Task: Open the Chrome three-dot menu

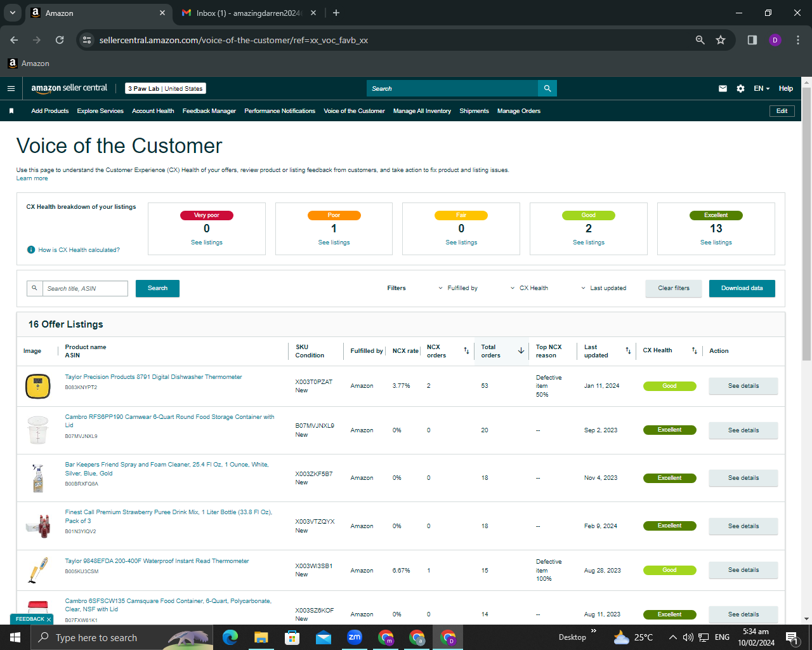Action: [x=797, y=40]
